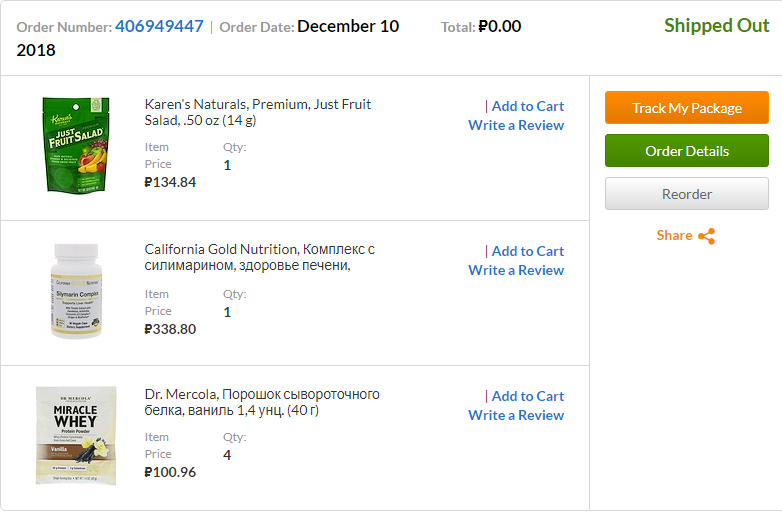Open Order Details button
The image size is (782, 515).
(687, 151)
